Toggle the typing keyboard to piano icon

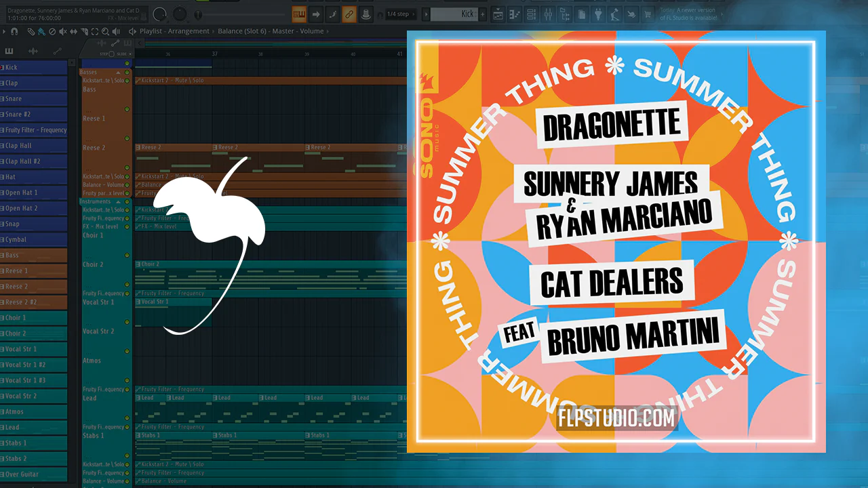pyautogui.click(x=298, y=14)
